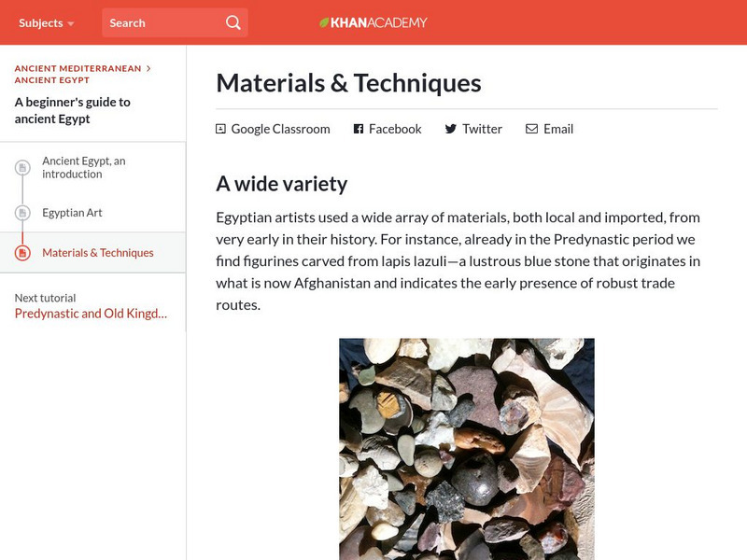Click the stones and minerals photograph
Image resolution: width=747 pixels, height=560 pixels.
tap(466, 448)
